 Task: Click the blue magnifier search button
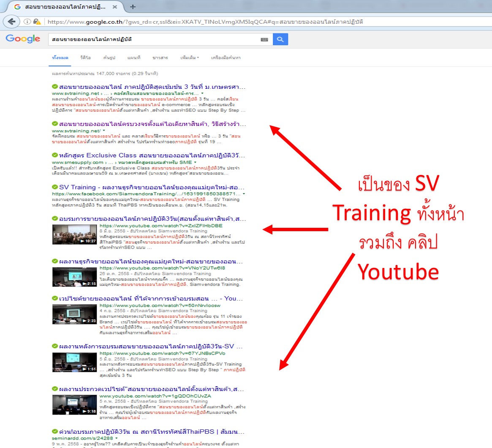pyautogui.click(x=280, y=39)
